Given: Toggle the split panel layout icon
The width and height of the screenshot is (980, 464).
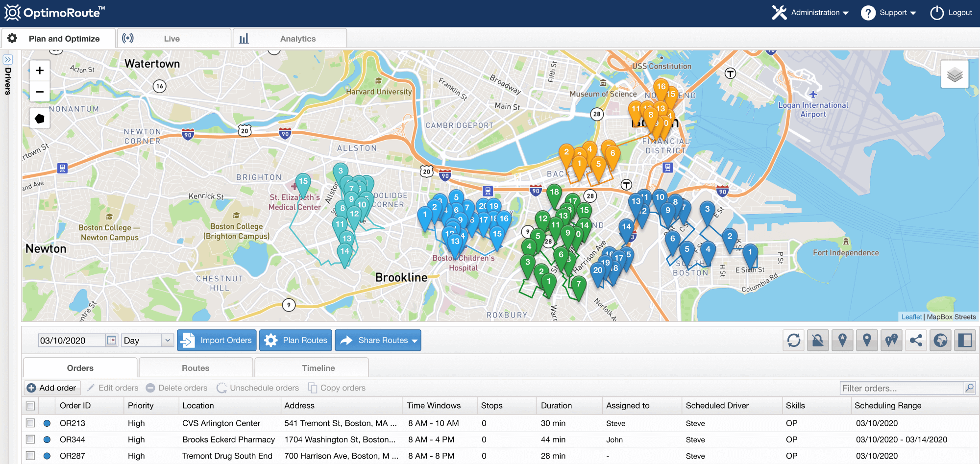Looking at the screenshot, I should pyautogui.click(x=965, y=340).
